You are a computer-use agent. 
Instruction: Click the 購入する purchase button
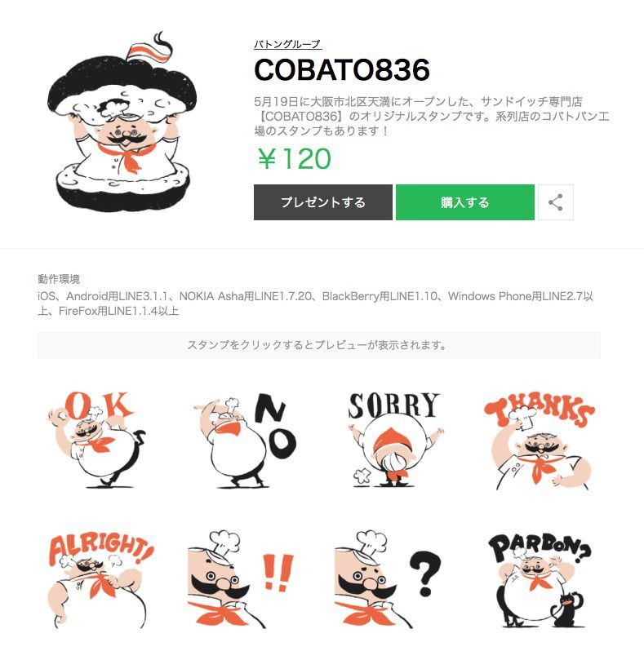tap(465, 202)
